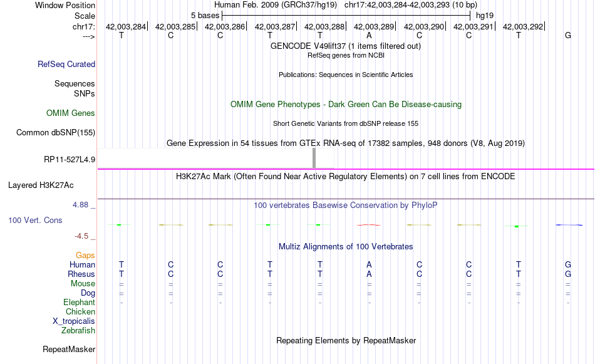Click Repeating Elements by RepeatMasker title
This screenshot has height=364, width=595.
346,340
